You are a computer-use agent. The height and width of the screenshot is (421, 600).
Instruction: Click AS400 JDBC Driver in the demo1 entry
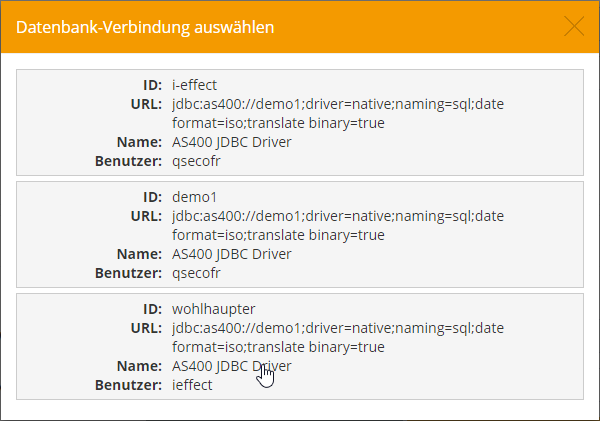pyautogui.click(x=232, y=254)
